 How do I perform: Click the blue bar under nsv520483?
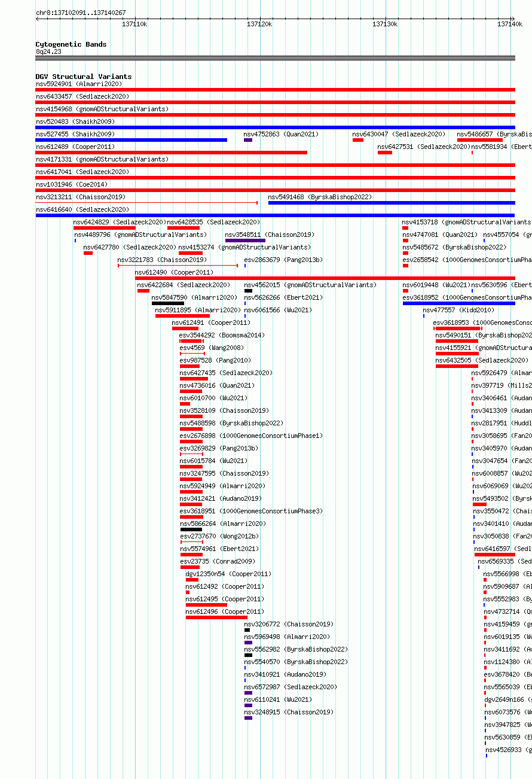click(276, 127)
